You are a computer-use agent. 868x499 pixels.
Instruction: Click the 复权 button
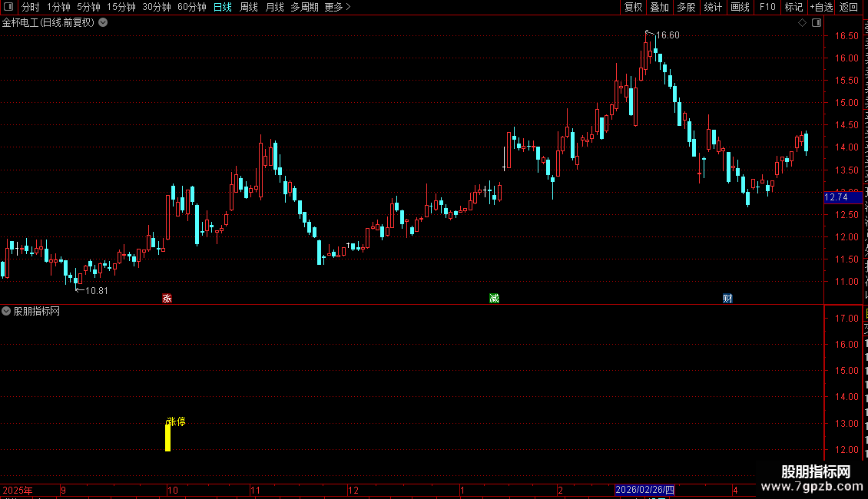click(633, 7)
